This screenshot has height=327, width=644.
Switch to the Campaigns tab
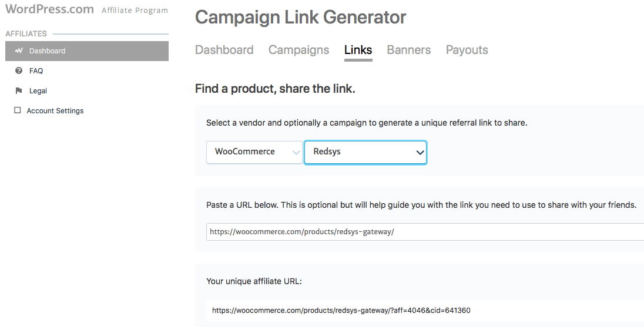(298, 50)
